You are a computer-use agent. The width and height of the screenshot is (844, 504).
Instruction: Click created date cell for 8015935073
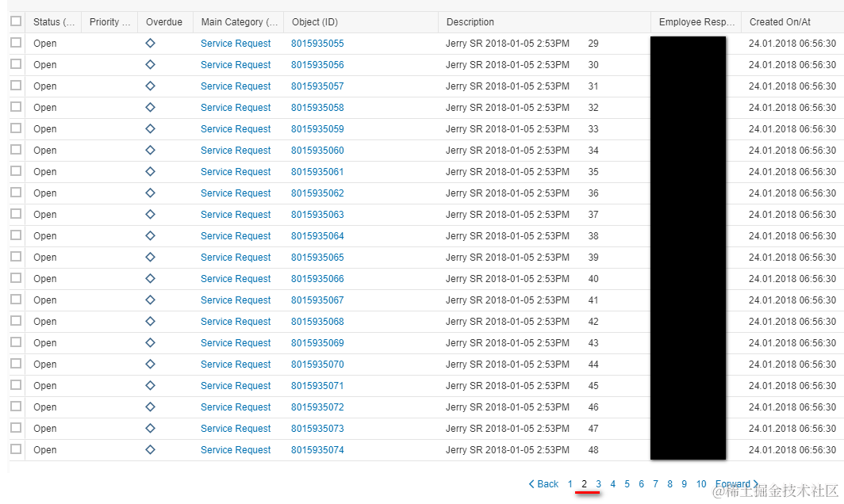pyautogui.click(x=792, y=429)
